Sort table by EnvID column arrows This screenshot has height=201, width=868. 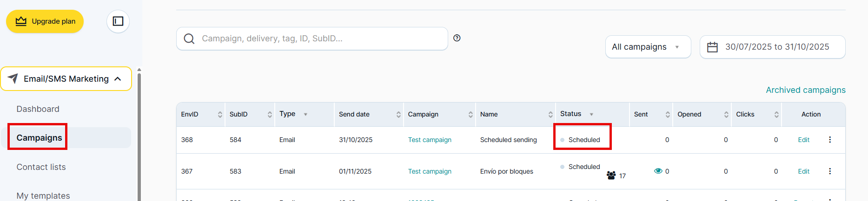click(x=220, y=115)
